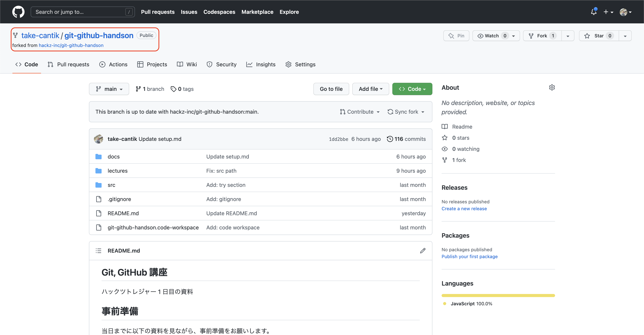Open the notifications bell
Image resolution: width=644 pixels, height=335 pixels.
pyautogui.click(x=594, y=12)
